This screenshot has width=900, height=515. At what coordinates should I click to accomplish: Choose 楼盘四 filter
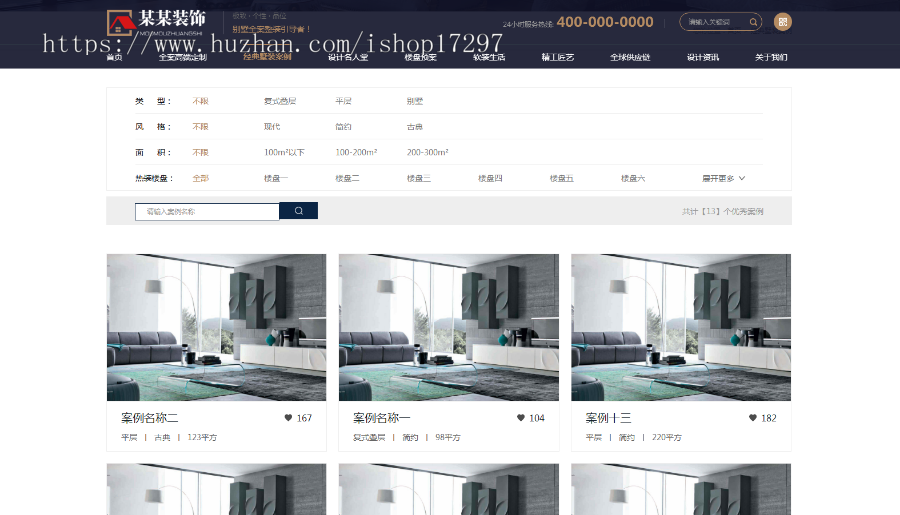point(490,179)
